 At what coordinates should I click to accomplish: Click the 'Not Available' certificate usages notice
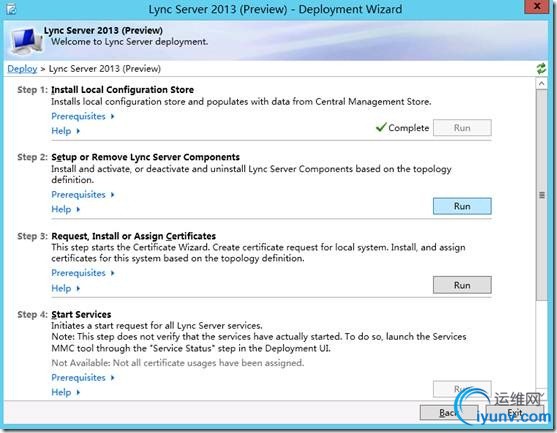pos(178,363)
